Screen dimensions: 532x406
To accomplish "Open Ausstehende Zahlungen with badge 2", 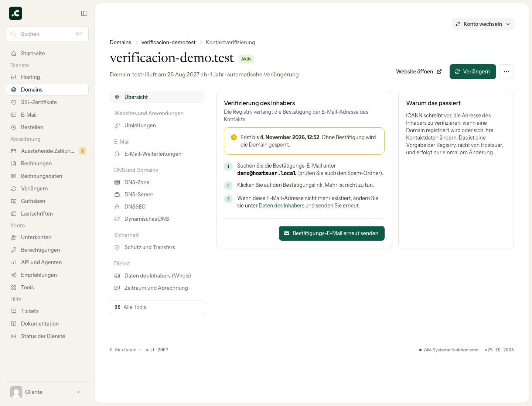I will 47,151.
